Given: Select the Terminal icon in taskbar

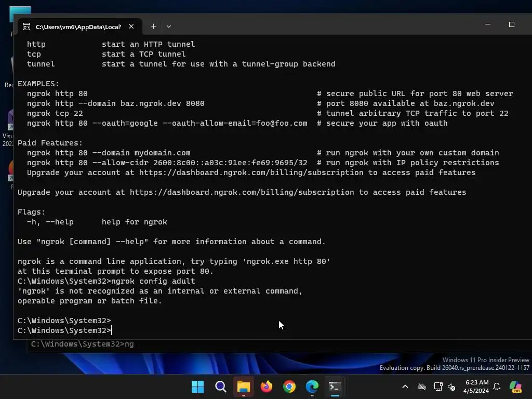Looking at the screenshot, I should [x=335, y=387].
